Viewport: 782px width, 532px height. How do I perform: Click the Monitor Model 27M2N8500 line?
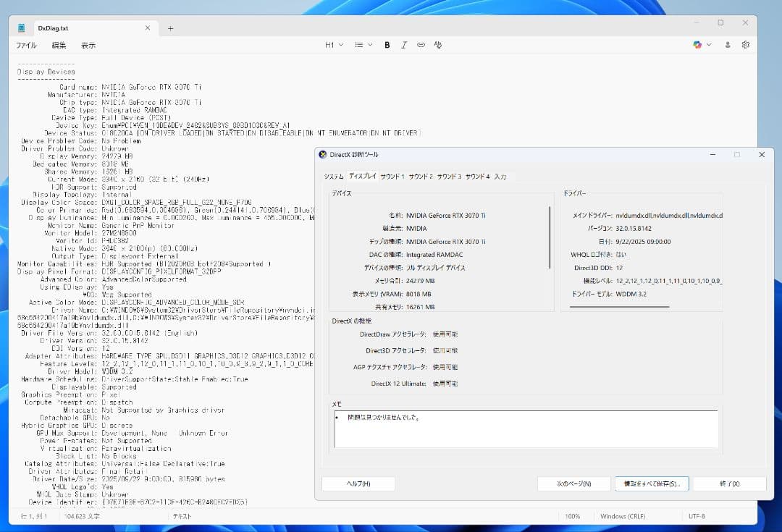[x=91, y=233]
